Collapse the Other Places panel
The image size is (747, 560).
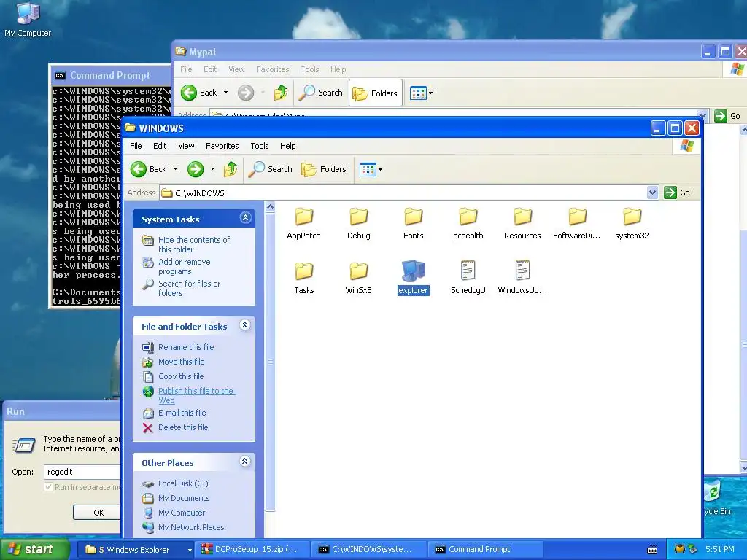point(245,462)
